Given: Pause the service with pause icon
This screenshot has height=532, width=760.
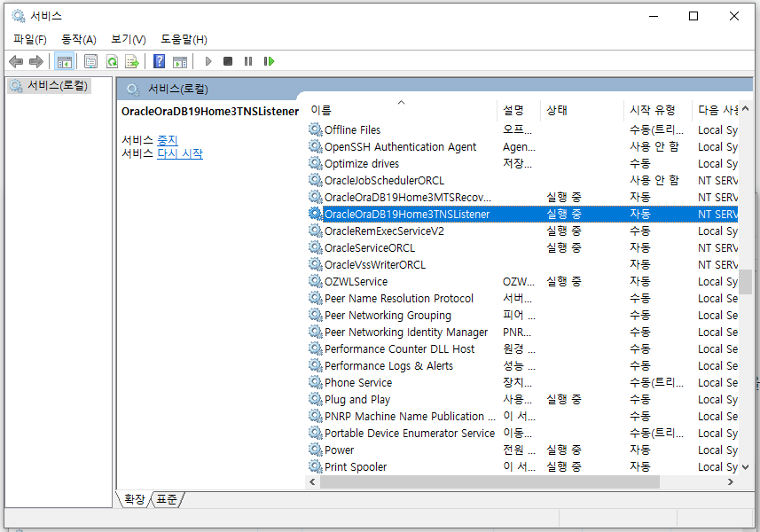Looking at the screenshot, I should [248, 61].
